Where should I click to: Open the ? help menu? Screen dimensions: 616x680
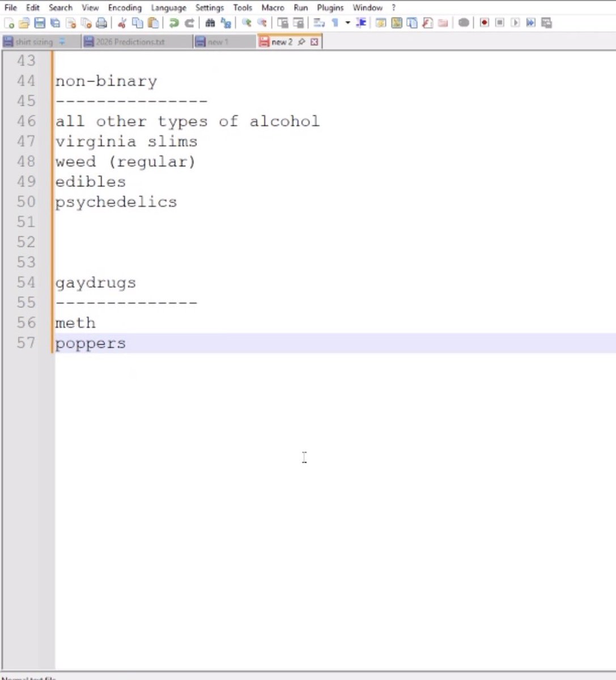[x=393, y=8]
